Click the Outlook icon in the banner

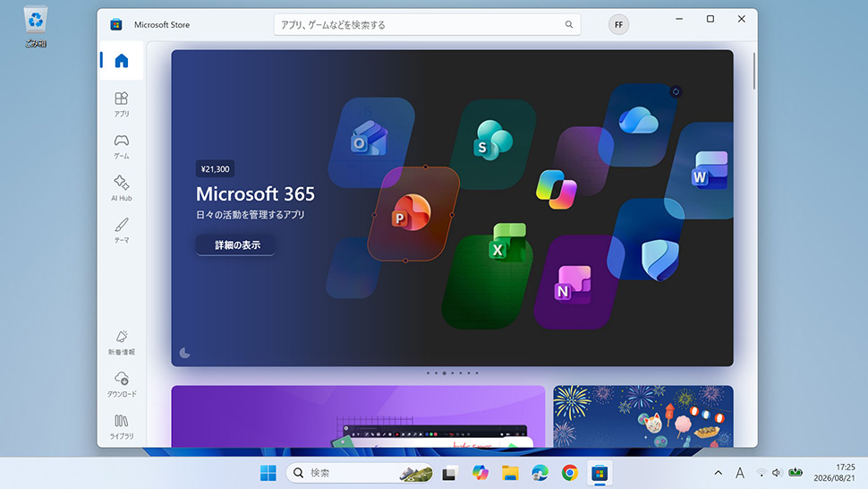pos(369,139)
